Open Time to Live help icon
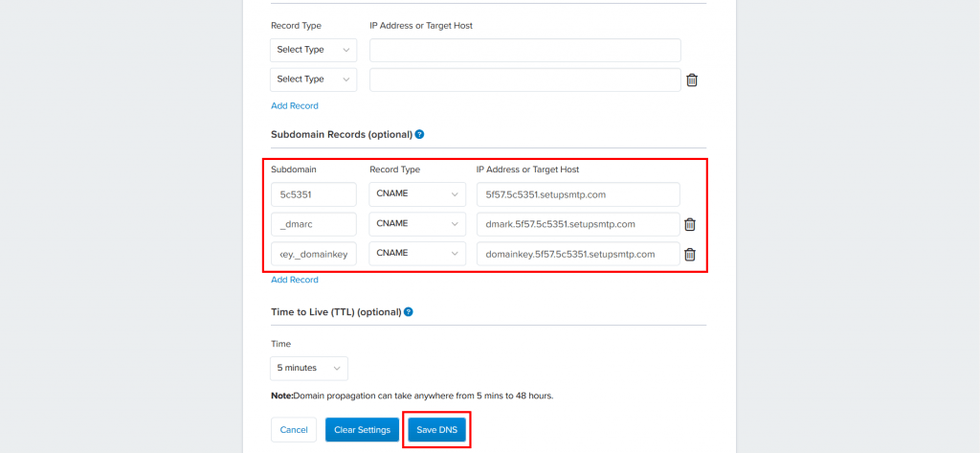This screenshot has width=980, height=453. point(408,311)
